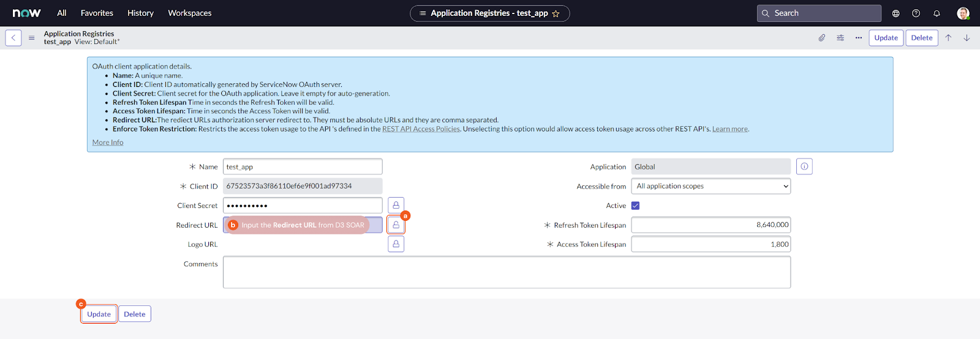Click the notifications bell icon

937,13
